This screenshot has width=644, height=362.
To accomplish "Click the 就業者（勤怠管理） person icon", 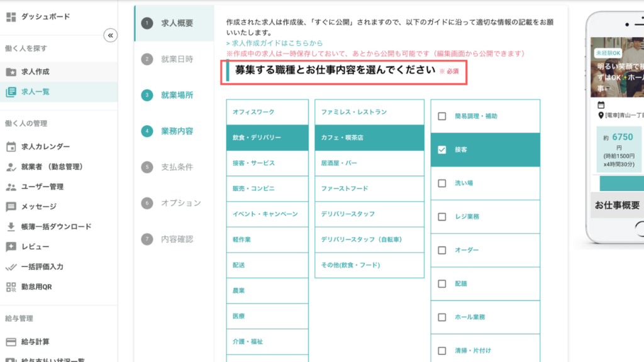I will (x=11, y=167).
